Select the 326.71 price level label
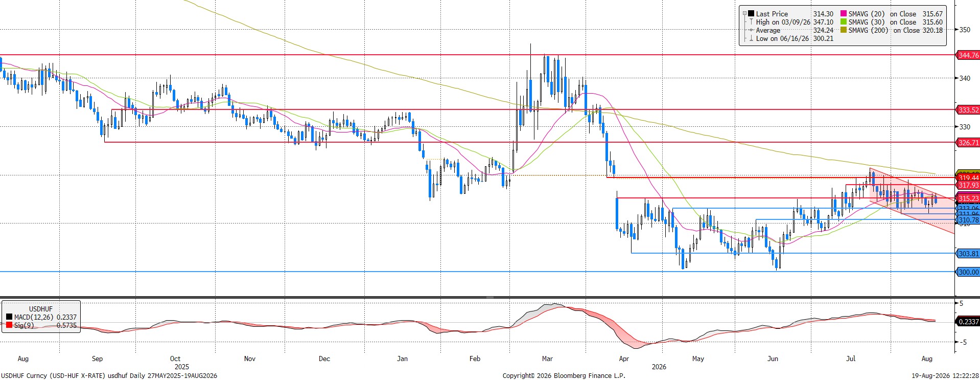 [968, 143]
